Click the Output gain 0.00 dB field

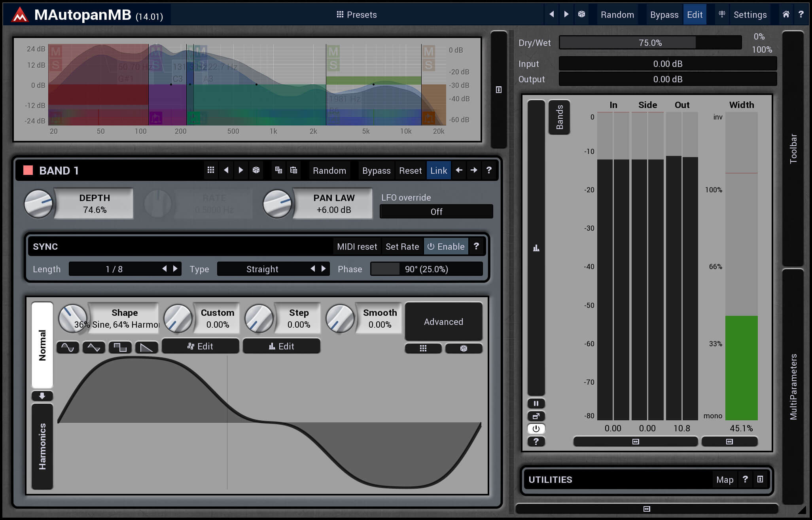pos(668,79)
